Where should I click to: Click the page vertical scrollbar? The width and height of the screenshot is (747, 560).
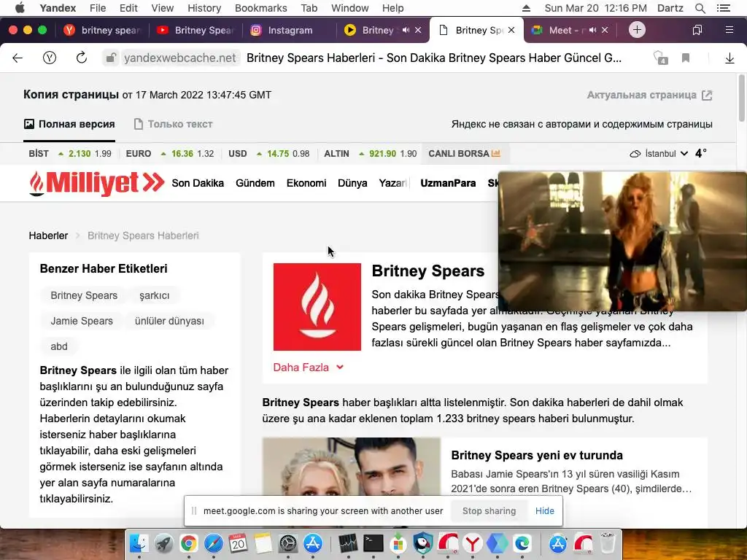click(x=741, y=98)
